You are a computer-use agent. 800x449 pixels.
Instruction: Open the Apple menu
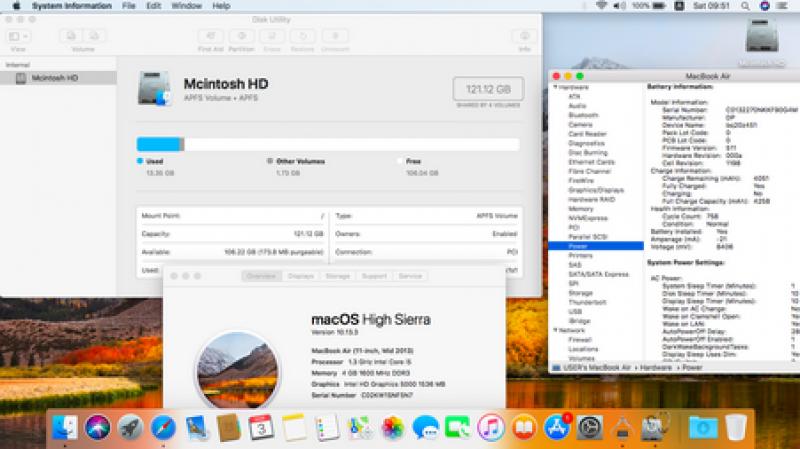[16, 6]
